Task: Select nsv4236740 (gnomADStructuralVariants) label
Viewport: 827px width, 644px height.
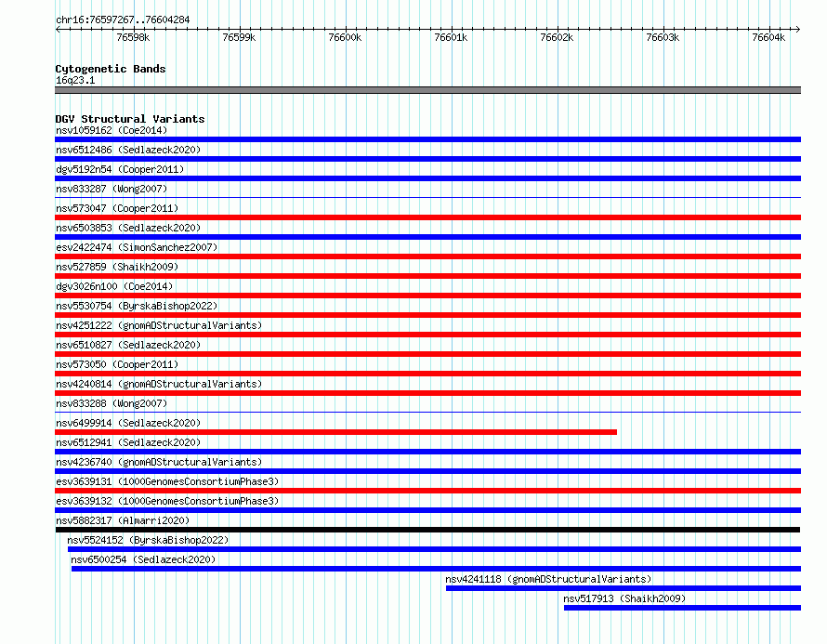Action: click(159, 462)
